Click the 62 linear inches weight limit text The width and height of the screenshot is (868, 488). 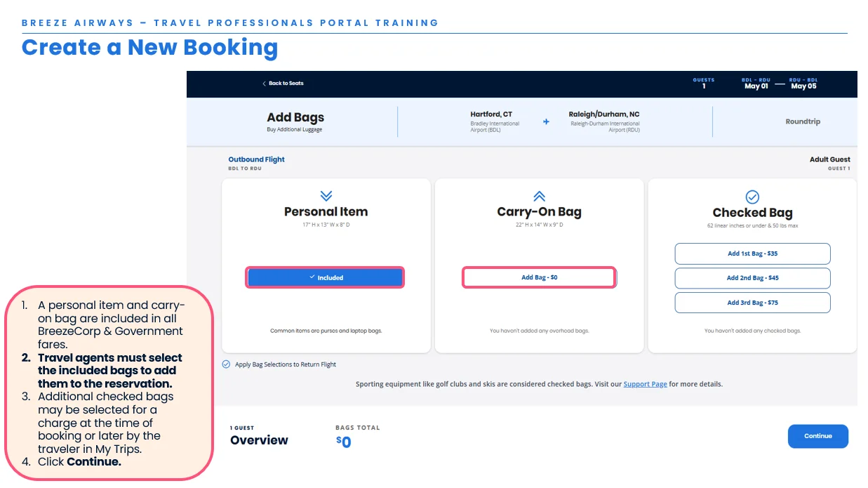click(752, 226)
